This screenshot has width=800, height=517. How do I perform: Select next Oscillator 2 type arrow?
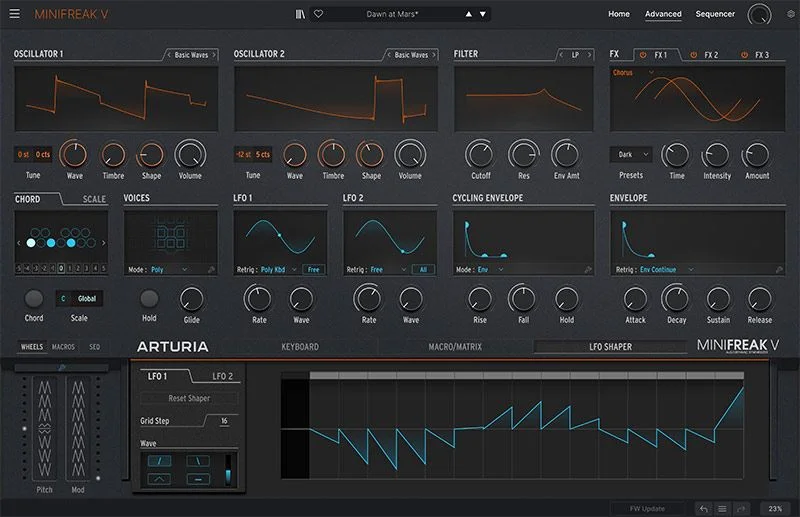click(x=434, y=55)
